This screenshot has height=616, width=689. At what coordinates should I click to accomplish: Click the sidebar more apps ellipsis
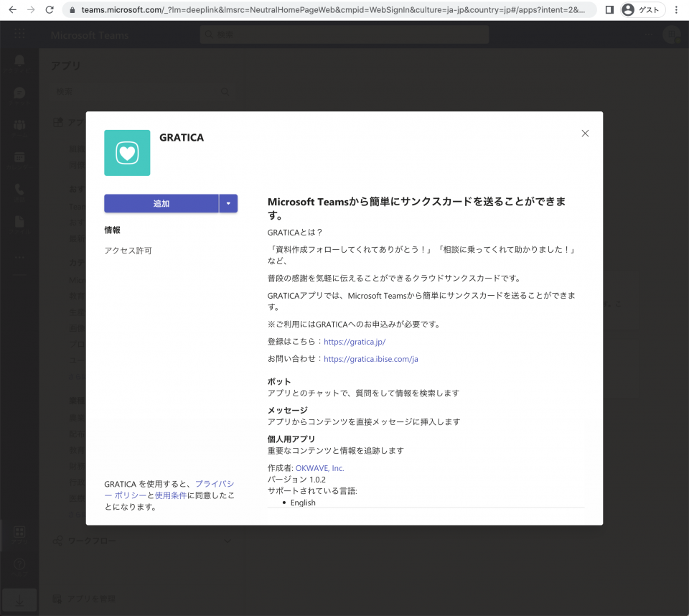(19, 257)
